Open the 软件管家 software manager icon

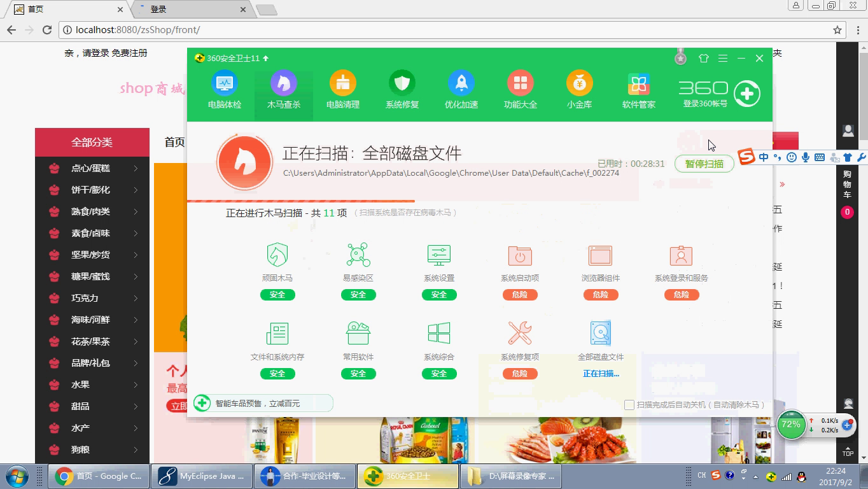coord(638,83)
